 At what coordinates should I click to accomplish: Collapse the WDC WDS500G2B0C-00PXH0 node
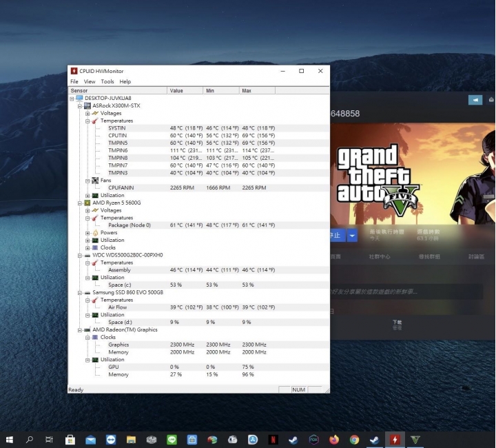[80, 255]
